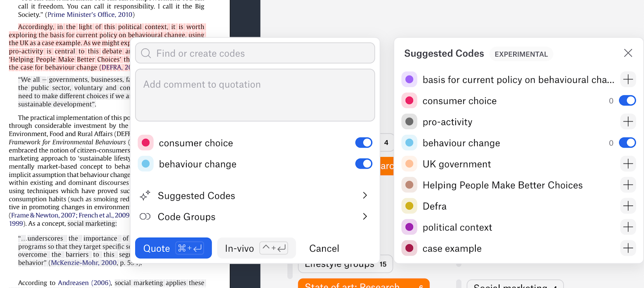Viewport: 644px width, 288px height.
Task: Turn off "behaviour change" in the quotation dialog
Action: click(x=363, y=164)
